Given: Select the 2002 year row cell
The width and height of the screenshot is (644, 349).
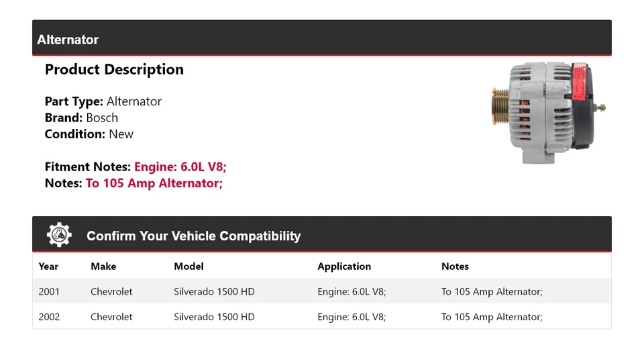Looking at the screenshot, I should 49,317.
